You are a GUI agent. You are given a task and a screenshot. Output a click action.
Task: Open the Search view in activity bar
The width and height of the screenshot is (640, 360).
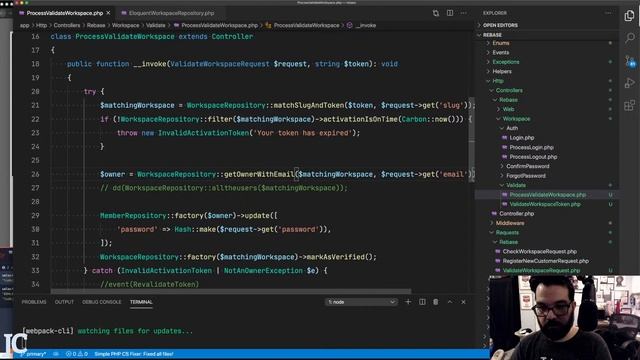pyautogui.click(x=629, y=38)
